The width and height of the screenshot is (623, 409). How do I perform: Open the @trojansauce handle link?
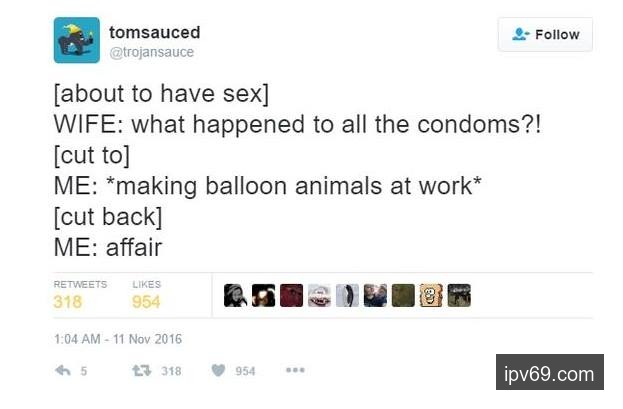point(152,52)
